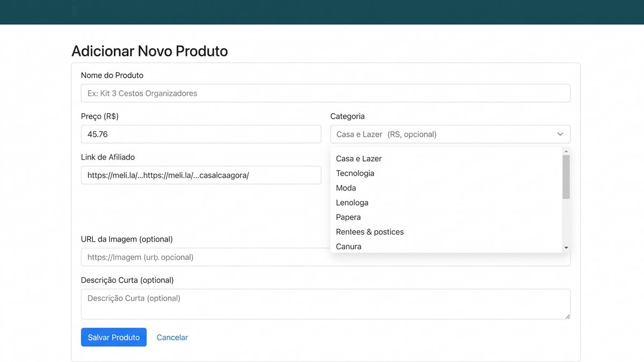Select the Lenologa option

[352, 203]
